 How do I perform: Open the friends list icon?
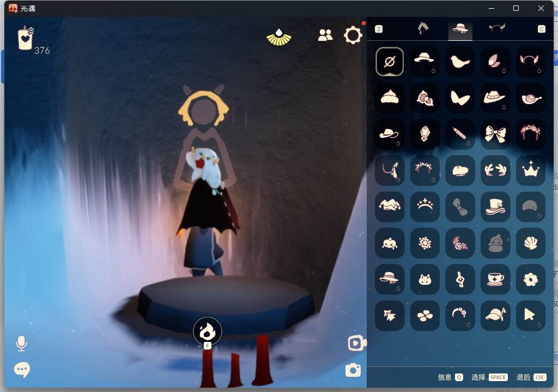click(x=325, y=35)
